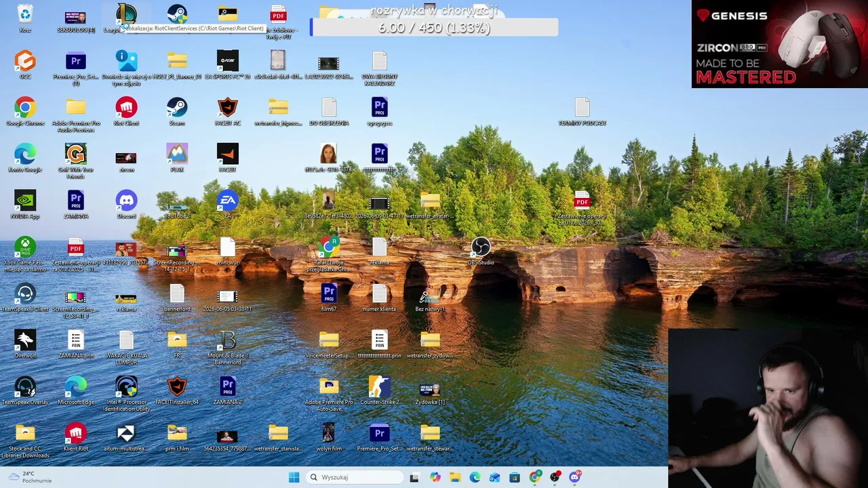Open the SEKSUOLOG [4] thumbnail file
This screenshot has width=868, height=488.
pos(75,18)
